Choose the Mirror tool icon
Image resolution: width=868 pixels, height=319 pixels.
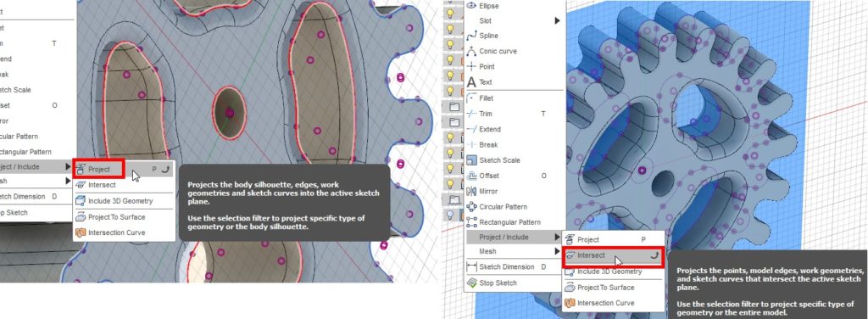(471, 191)
